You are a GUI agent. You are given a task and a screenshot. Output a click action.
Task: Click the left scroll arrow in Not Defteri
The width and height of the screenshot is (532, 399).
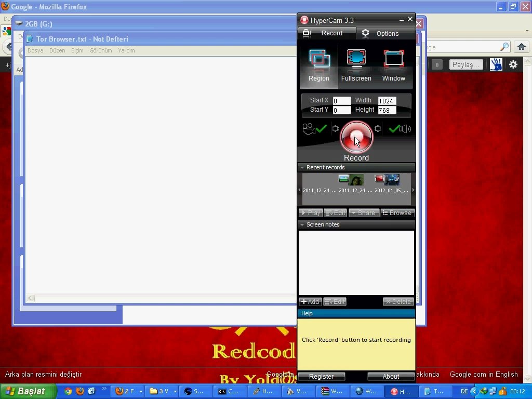(30, 298)
